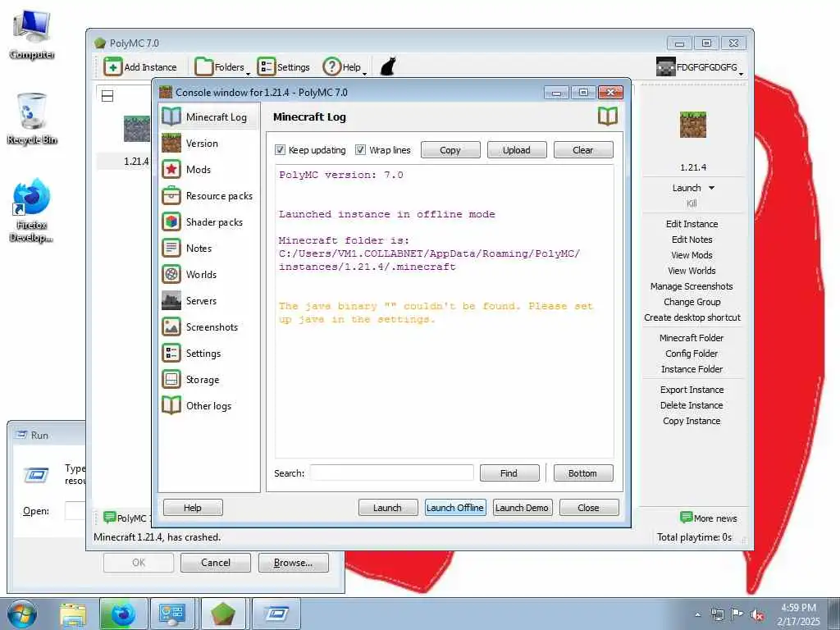840x630 pixels.
Task: Open the Other logs book icon
Action: click(x=171, y=405)
